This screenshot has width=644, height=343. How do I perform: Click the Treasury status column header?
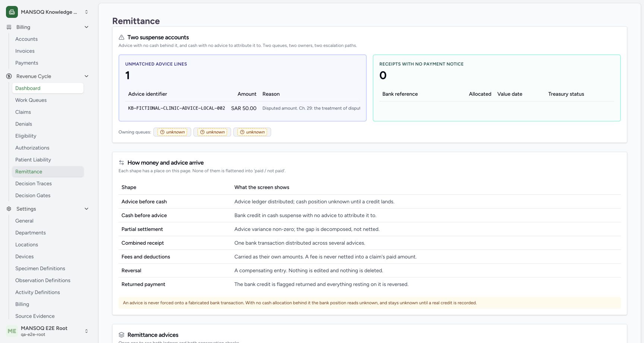click(566, 94)
